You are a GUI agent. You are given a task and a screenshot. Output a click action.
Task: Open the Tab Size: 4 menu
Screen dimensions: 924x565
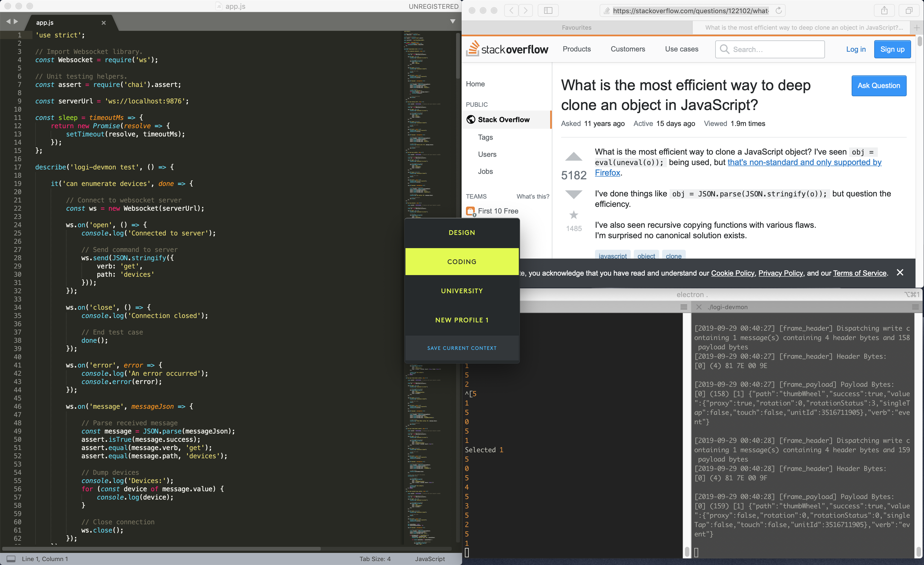[x=375, y=559]
